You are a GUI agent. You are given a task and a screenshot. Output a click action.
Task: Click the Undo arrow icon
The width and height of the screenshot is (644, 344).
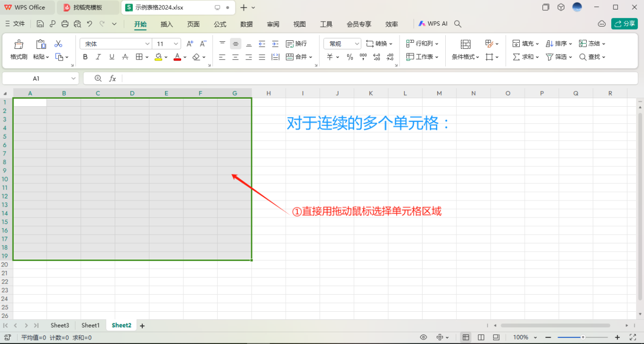pyautogui.click(x=90, y=24)
